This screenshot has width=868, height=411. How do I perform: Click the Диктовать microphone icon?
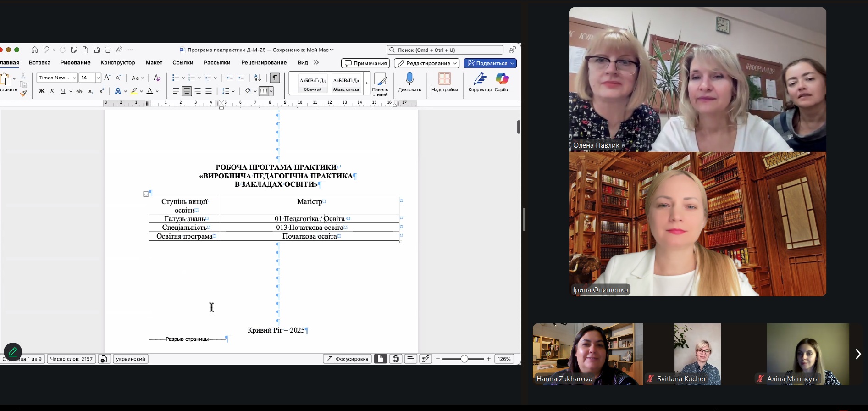409,79
